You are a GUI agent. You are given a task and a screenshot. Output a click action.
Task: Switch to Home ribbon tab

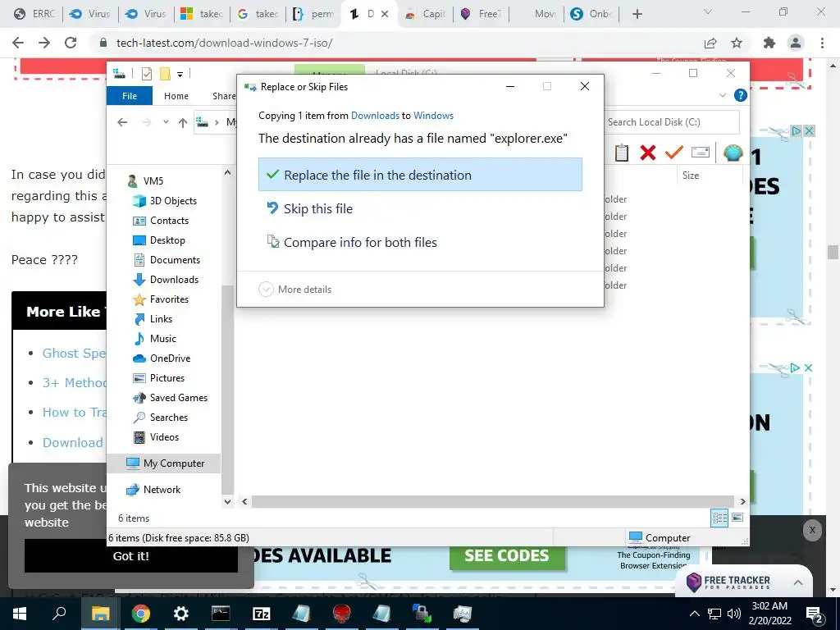tap(176, 96)
